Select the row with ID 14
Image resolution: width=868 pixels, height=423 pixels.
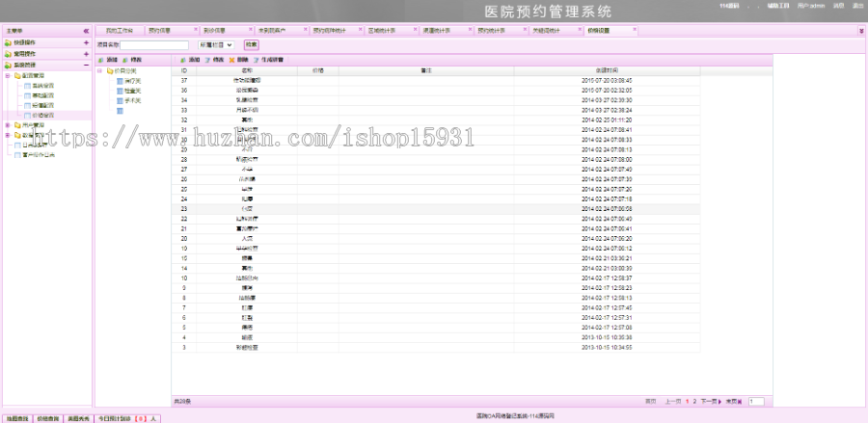click(436, 268)
